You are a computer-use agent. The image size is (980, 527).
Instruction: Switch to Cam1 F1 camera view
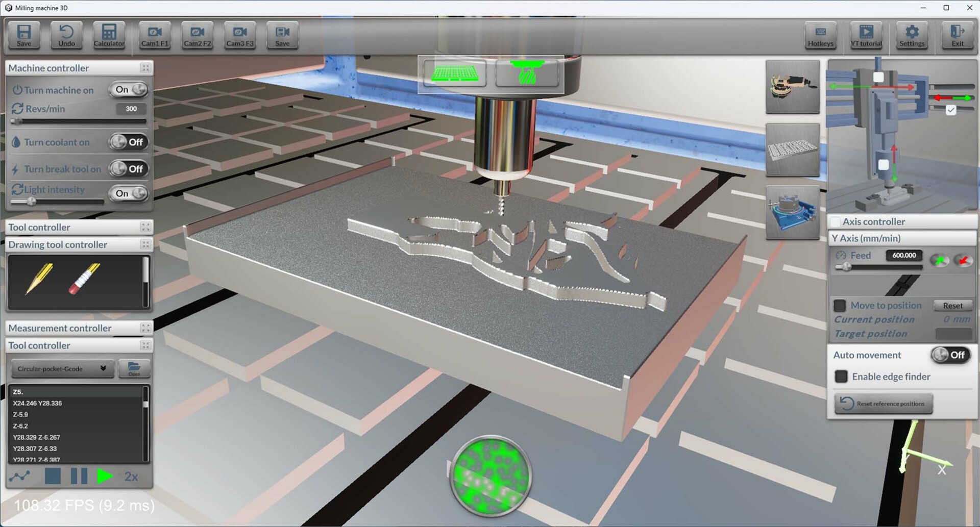point(154,35)
